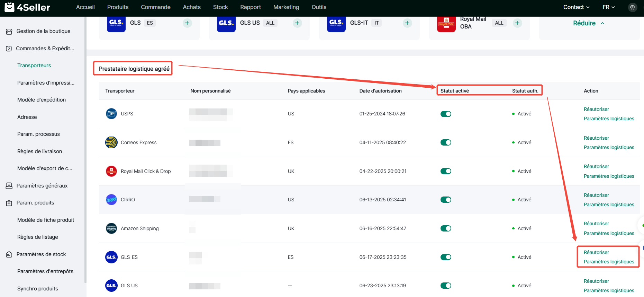644x297 pixels.
Task: Click the USPS authorization date 01-25-2024
Action: 382,114
